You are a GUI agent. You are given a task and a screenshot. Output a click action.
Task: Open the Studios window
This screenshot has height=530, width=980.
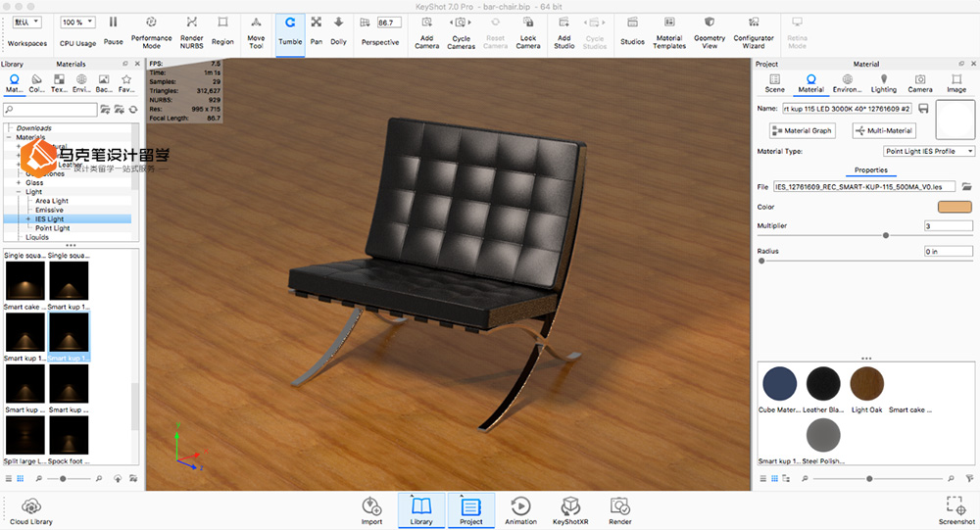[x=632, y=30]
